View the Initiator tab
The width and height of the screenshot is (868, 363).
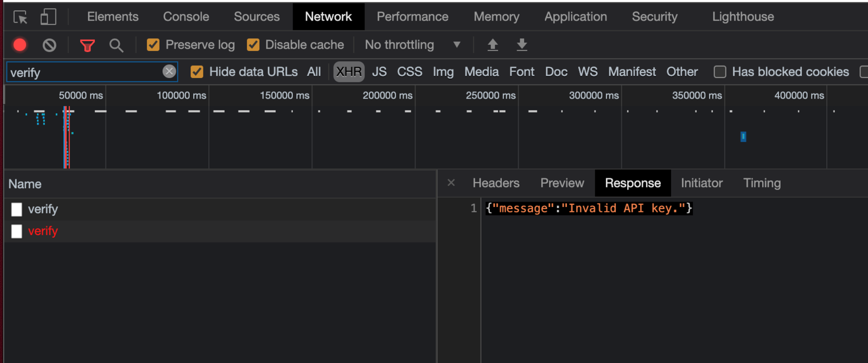(701, 183)
